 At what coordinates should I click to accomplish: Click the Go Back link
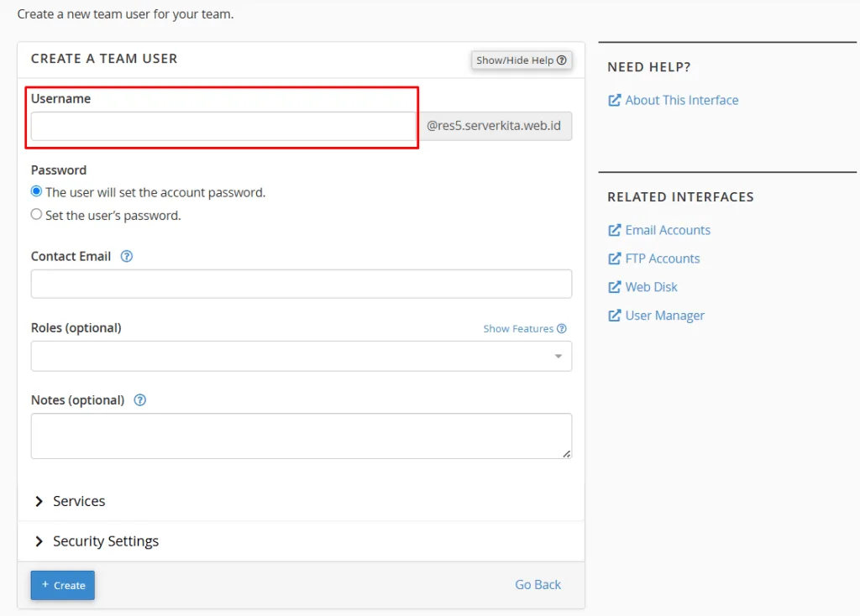pyautogui.click(x=537, y=585)
